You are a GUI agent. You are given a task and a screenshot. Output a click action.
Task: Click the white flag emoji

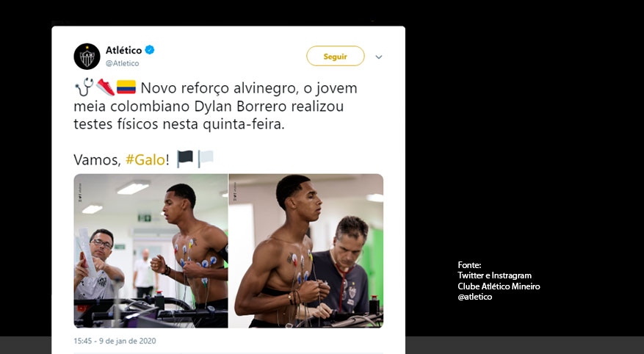click(206, 159)
